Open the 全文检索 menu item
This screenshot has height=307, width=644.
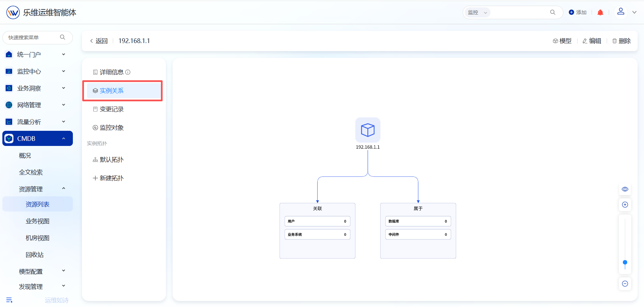pyautogui.click(x=31, y=172)
